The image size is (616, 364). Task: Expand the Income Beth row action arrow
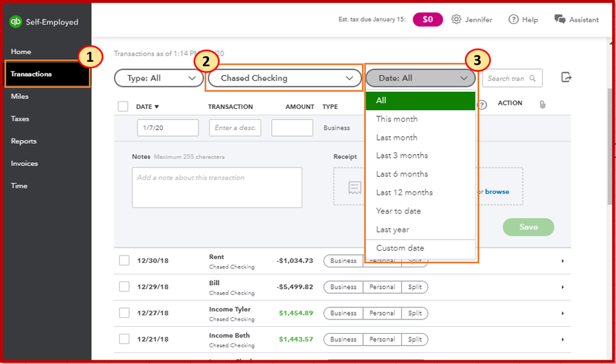pyautogui.click(x=562, y=339)
